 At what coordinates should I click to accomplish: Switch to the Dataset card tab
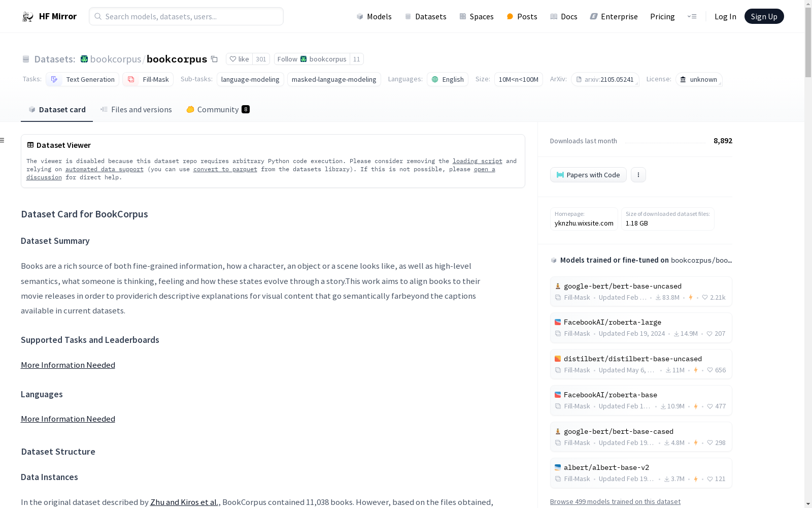57,109
